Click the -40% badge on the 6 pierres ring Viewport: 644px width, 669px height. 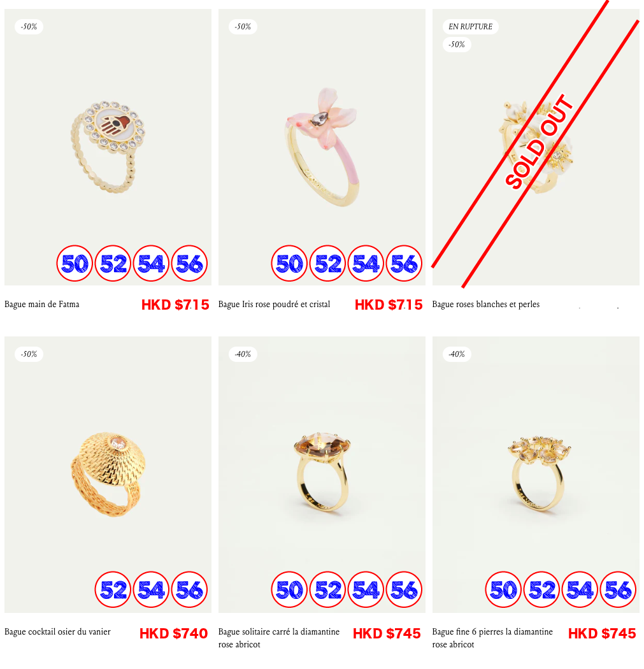click(x=457, y=354)
